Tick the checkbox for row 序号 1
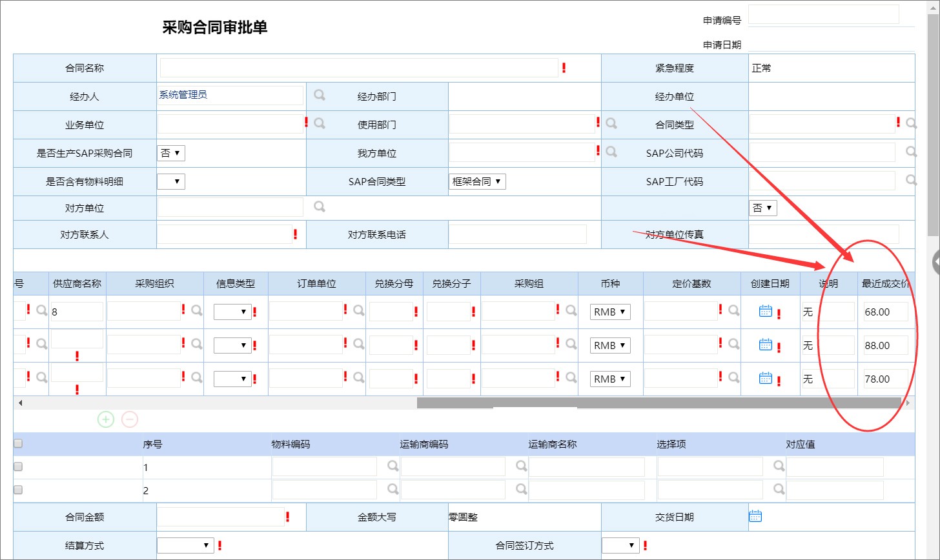Viewport: 940px width, 560px height. (18, 466)
